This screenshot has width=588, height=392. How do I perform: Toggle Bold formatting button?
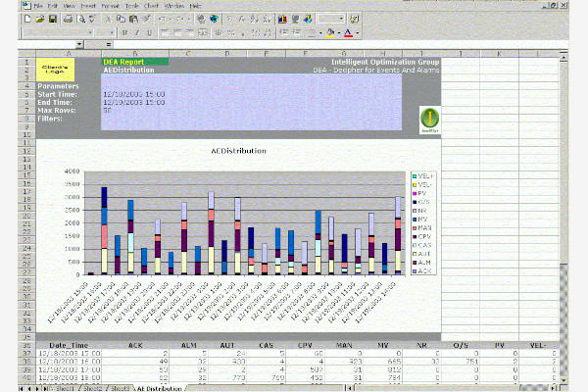pyautogui.click(x=124, y=32)
